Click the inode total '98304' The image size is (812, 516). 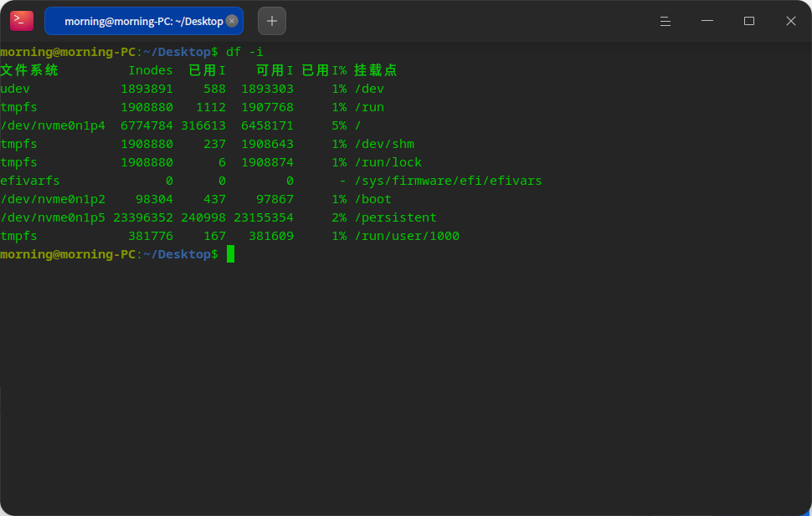point(154,199)
